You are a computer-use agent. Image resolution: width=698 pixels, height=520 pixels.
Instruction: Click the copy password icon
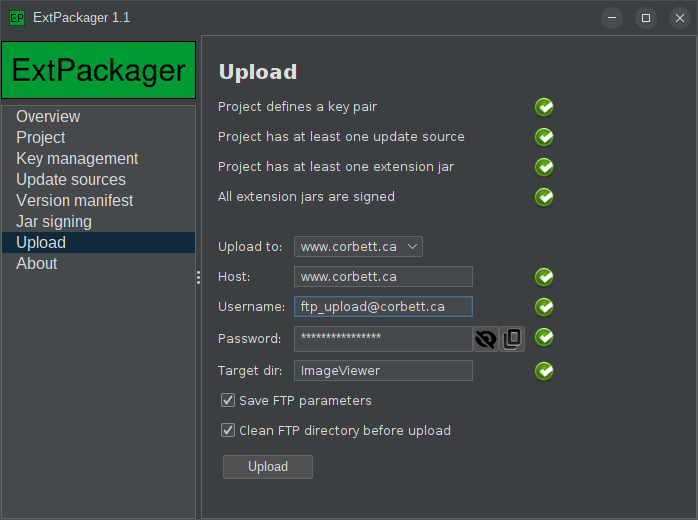512,339
